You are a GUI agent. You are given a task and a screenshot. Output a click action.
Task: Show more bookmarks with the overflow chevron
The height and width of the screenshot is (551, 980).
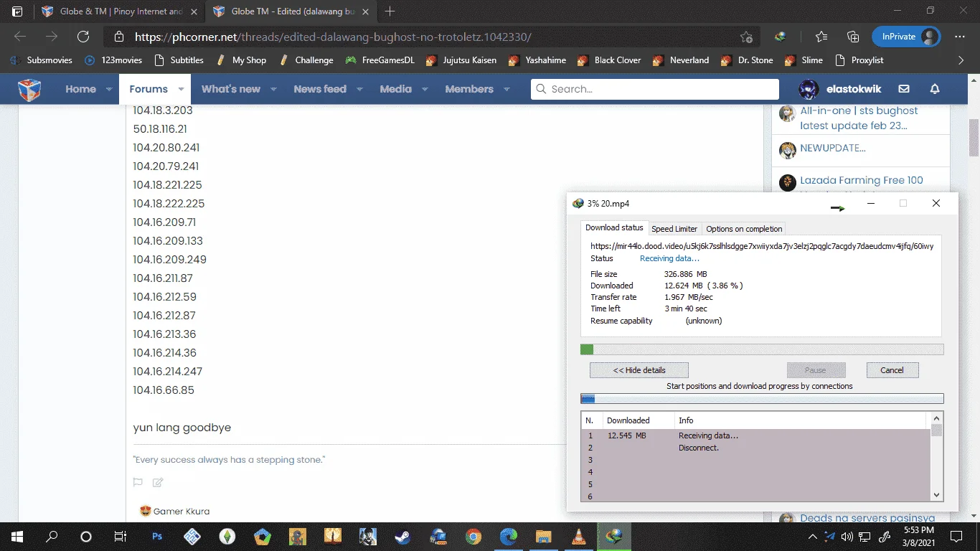961,60
